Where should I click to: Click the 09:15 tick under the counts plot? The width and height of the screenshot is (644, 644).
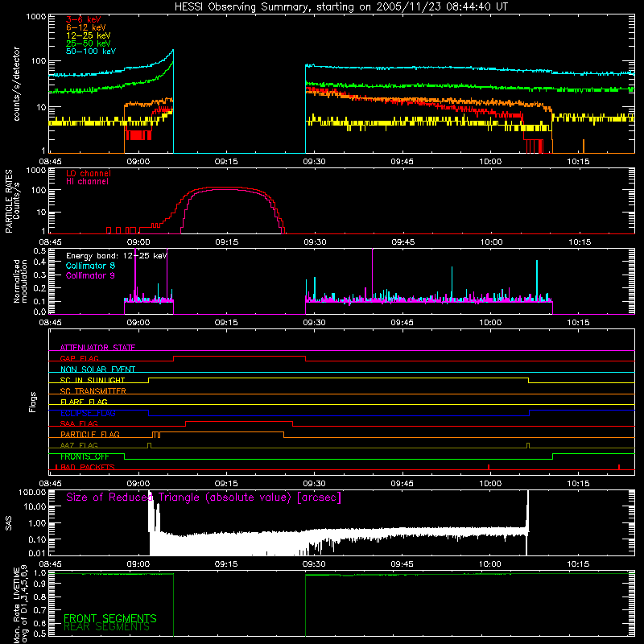tap(226, 162)
